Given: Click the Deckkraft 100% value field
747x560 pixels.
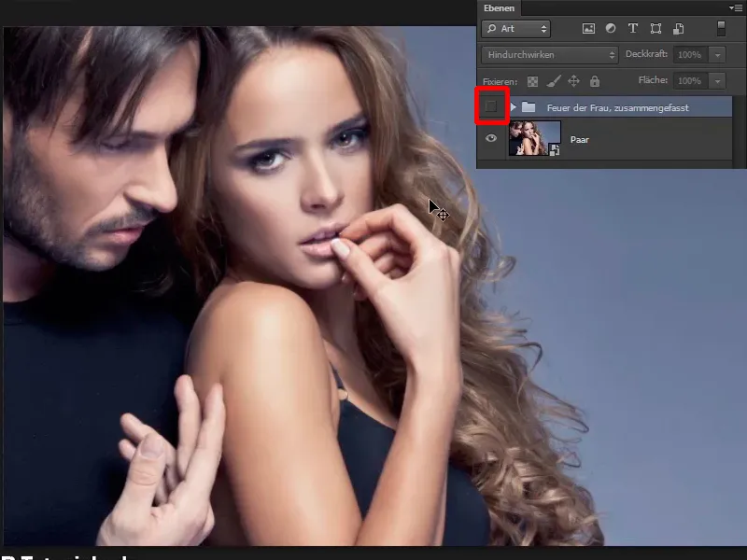Looking at the screenshot, I should 690,55.
